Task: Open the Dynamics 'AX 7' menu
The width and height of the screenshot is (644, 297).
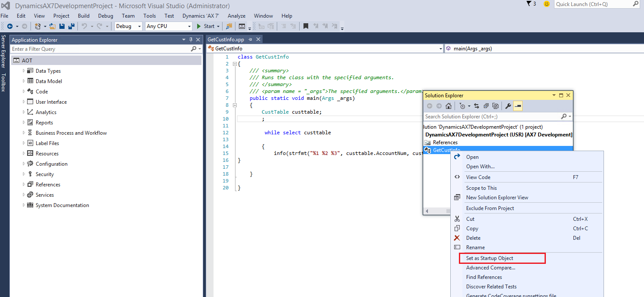Action: coord(200,16)
